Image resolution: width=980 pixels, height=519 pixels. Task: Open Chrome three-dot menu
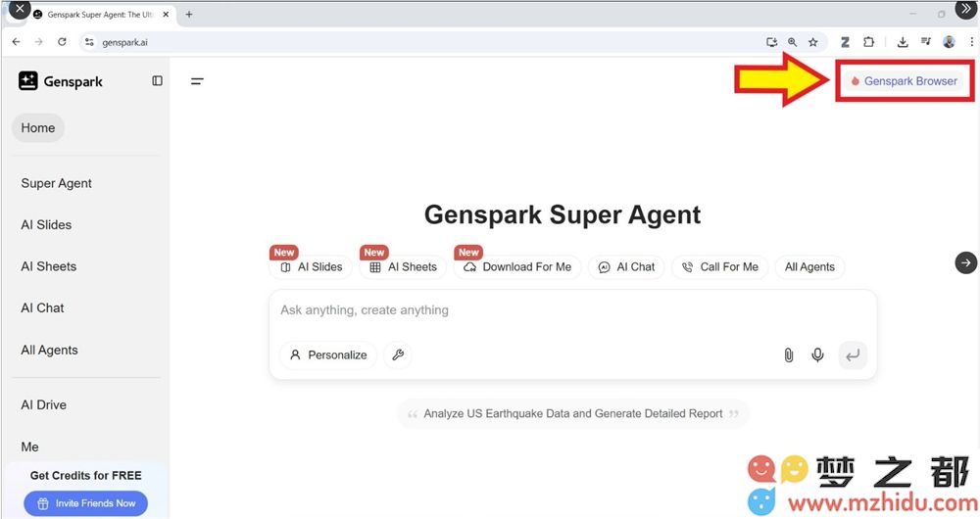coord(971,42)
